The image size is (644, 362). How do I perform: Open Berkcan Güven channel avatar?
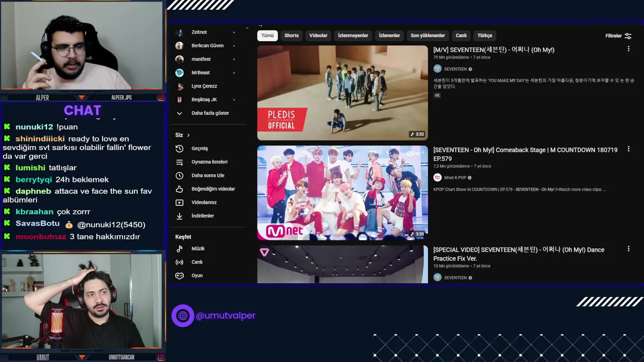click(179, 46)
